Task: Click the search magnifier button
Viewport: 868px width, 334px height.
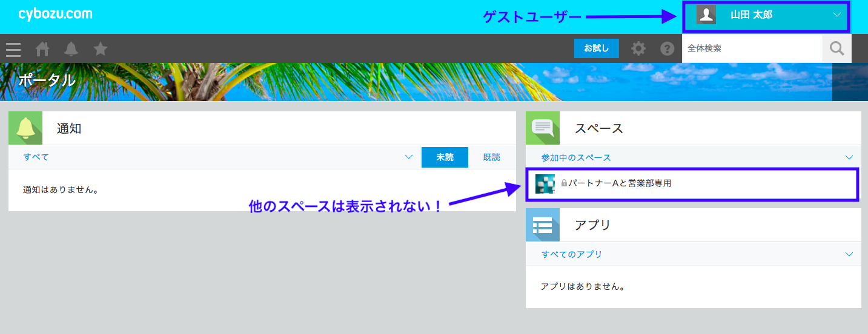Action: point(837,48)
